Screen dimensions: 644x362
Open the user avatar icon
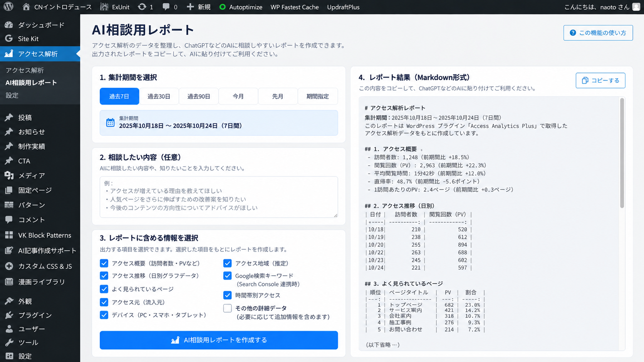pos(636,7)
